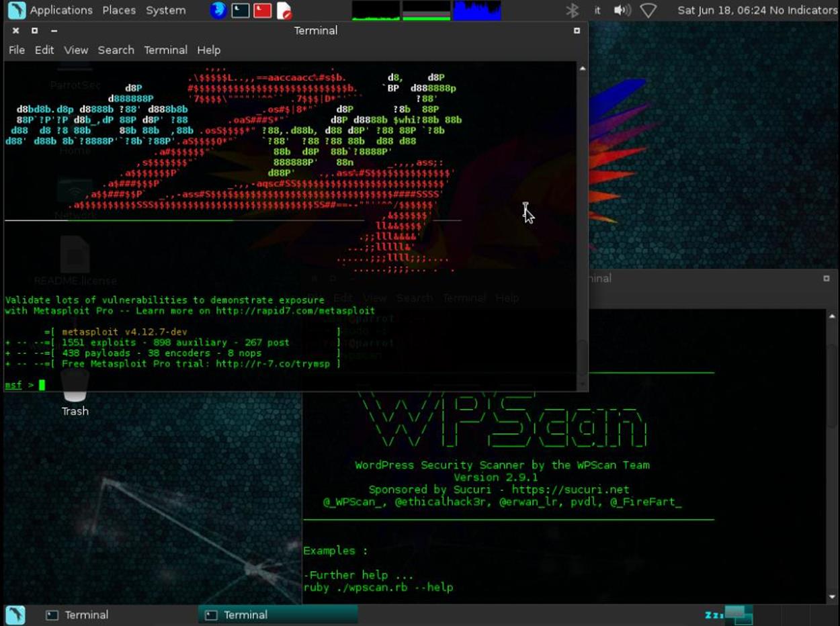Click 'WordPress Security Scanner by the WPScan Team' text
Image resolution: width=840 pixels, height=626 pixels.
pos(502,465)
